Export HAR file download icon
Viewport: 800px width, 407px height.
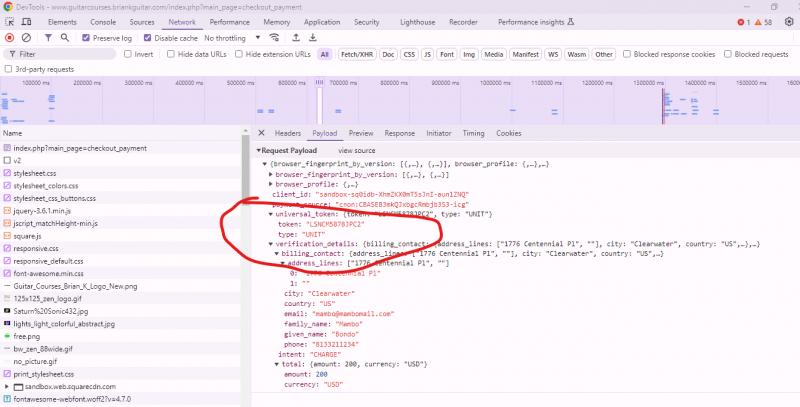click(x=313, y=38)
